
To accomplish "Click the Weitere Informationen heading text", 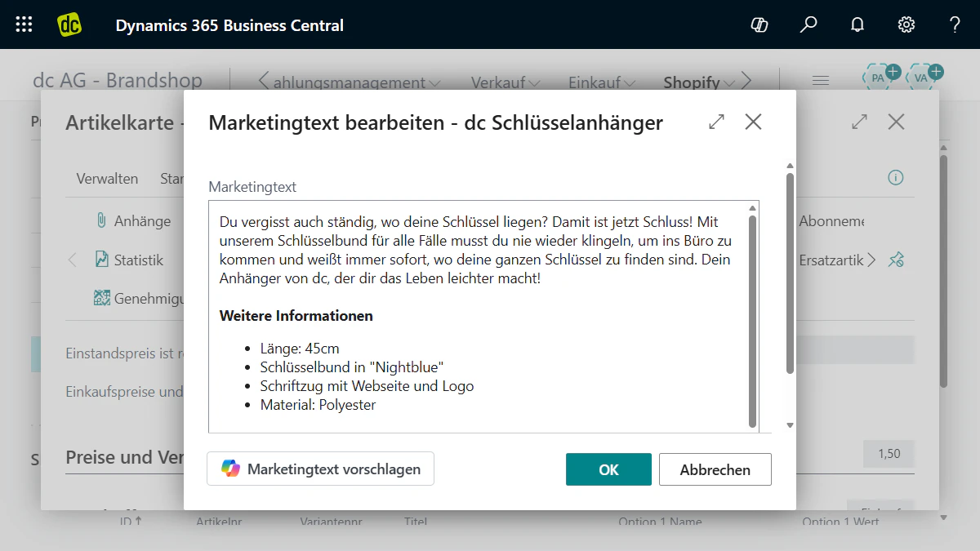I will (x=296, y=315).
